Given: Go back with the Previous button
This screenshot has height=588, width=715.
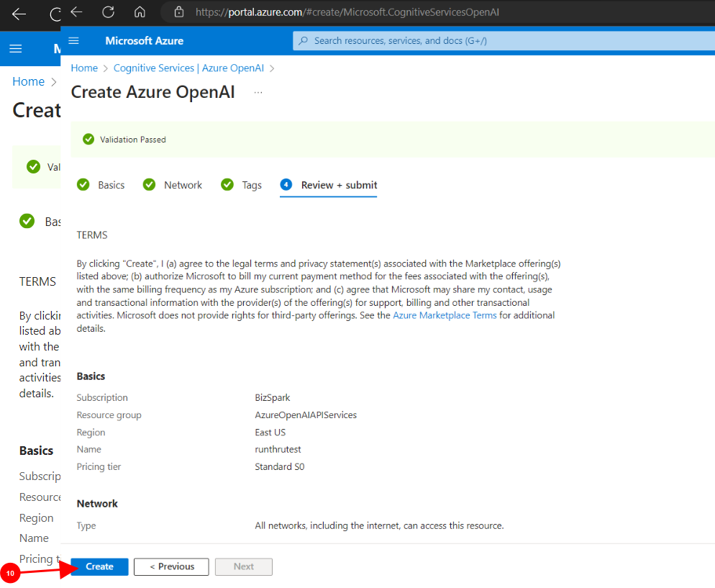Looking at the screenshot, I should (171, 566).
